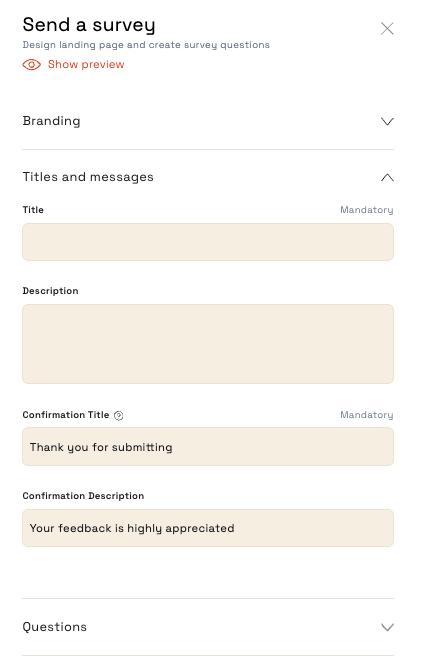
Task: Expand the Questions section chevron
Action: (x=387, y=627)
